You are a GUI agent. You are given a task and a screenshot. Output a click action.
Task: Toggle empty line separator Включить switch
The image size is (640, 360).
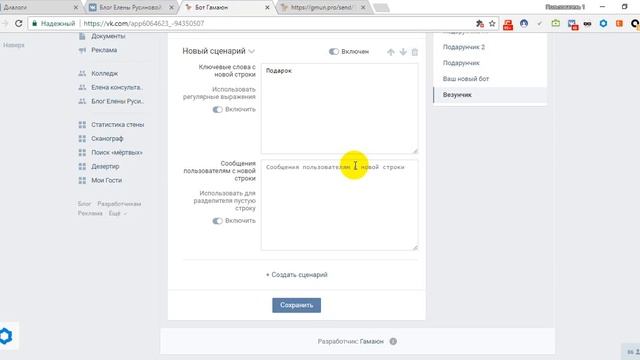coord(217,221)
